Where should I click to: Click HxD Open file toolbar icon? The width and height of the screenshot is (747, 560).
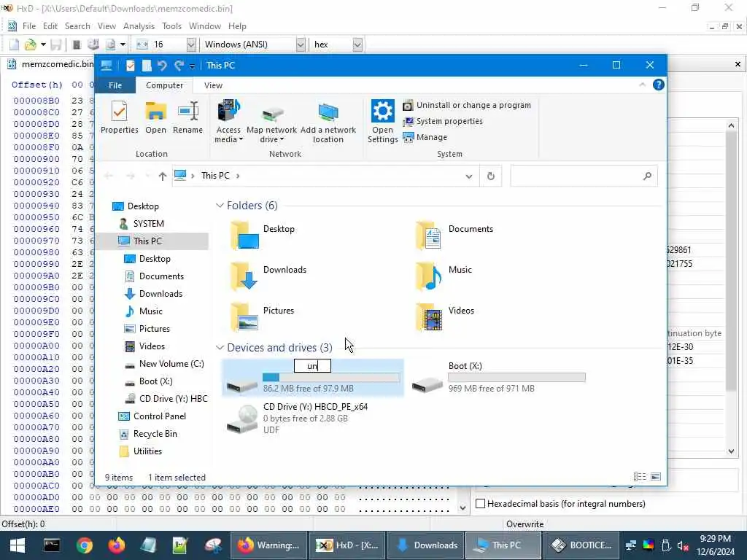click(30, 44)
